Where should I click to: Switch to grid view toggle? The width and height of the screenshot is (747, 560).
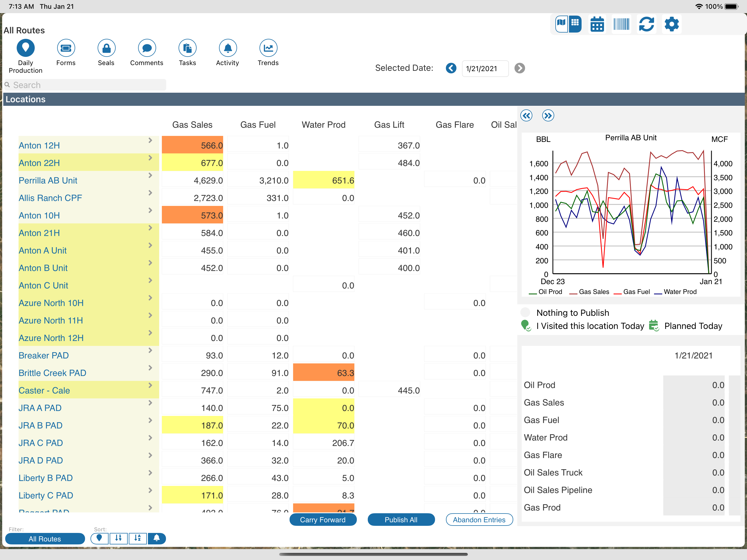[575, 24]
